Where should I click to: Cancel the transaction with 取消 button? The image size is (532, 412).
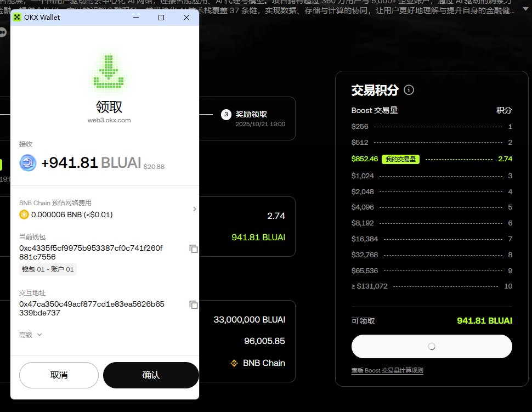(x=59, y=375)
